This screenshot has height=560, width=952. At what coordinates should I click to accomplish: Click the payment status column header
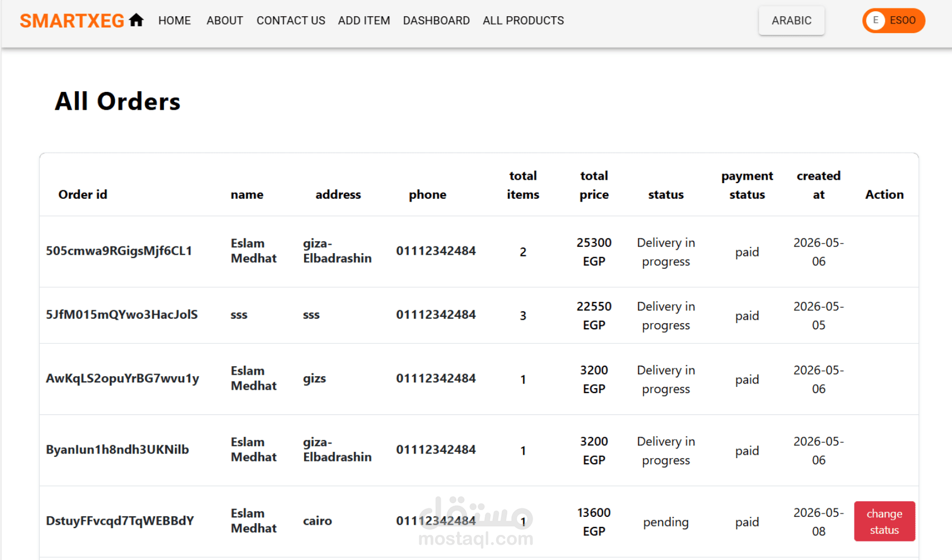coord(747,185)
